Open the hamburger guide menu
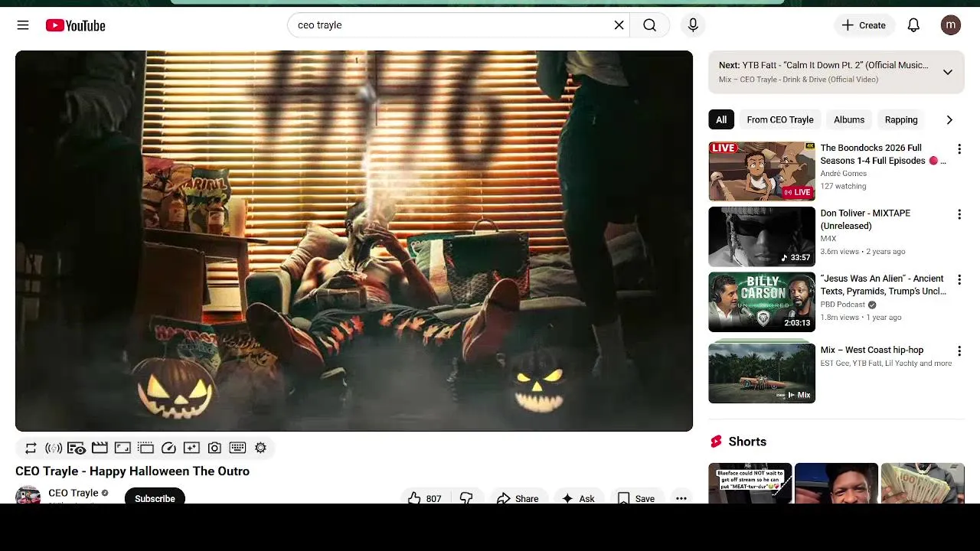The image size is (980, 551). click(23, 25)
